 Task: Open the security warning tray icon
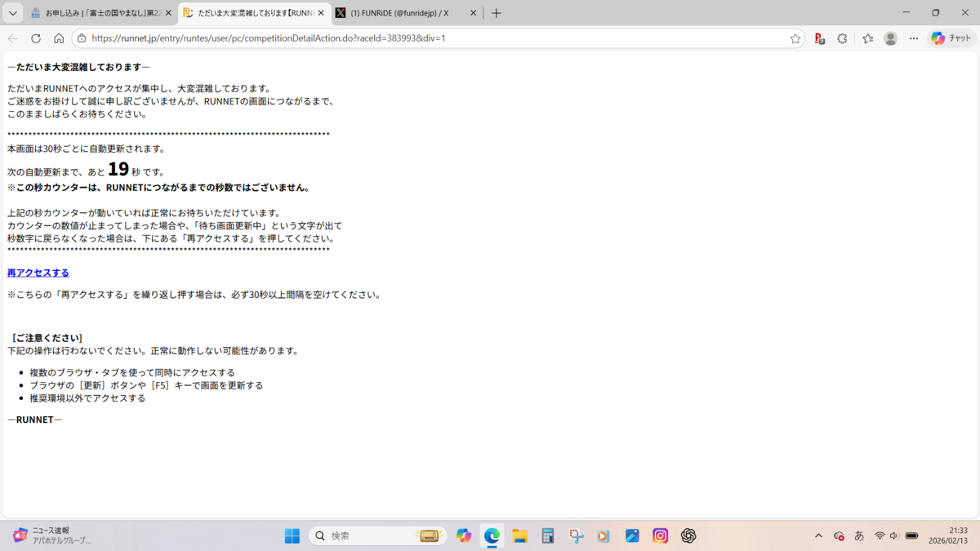[839, 535]
